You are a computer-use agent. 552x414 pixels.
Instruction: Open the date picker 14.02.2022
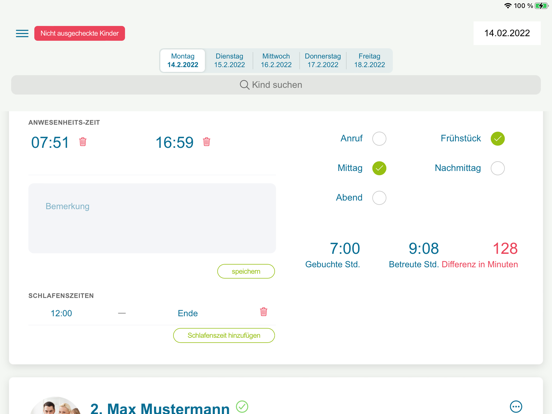coord(507,33)
